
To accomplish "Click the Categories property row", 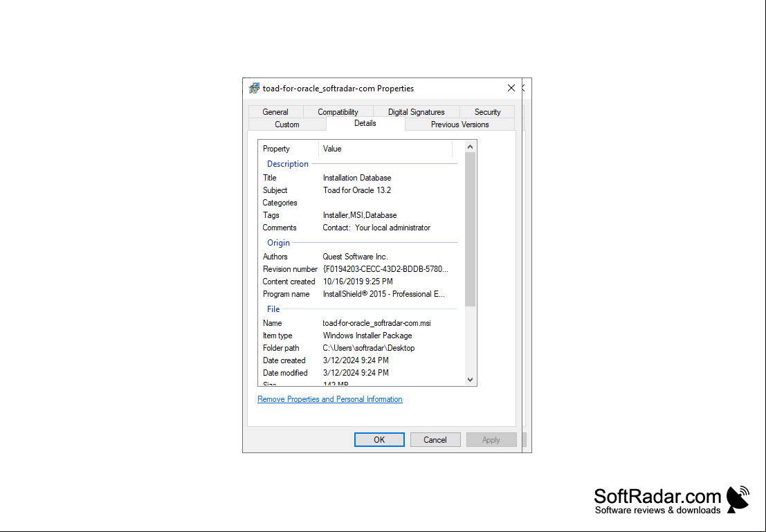I will pyautogui.click(x=360, y=203).
